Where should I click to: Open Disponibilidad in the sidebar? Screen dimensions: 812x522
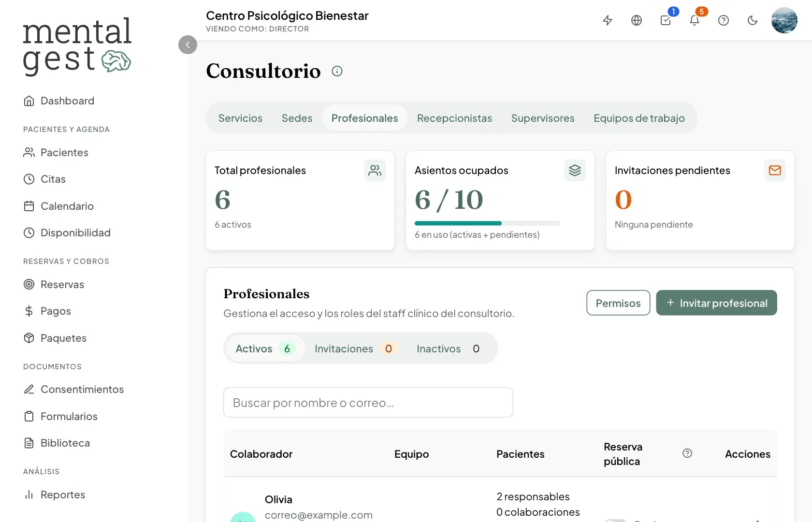pos(67,232)
